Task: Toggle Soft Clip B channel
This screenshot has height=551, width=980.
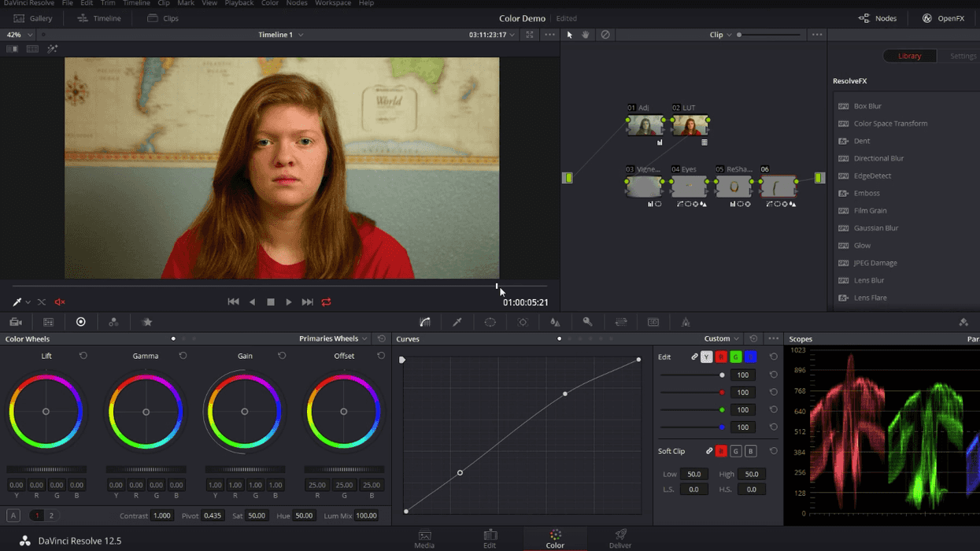Action: (750, 451)
